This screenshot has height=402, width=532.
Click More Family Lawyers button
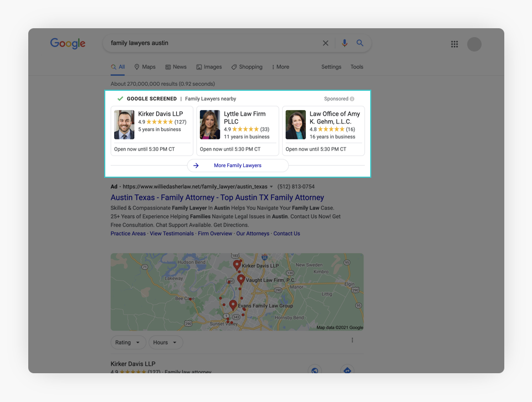pyautogui.click(x=237, y=166)
